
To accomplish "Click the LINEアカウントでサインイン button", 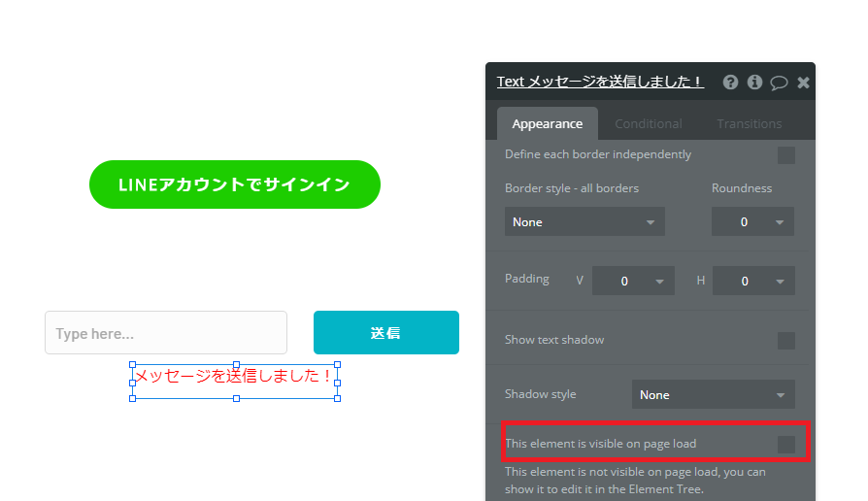I will [x=235, y=184].
